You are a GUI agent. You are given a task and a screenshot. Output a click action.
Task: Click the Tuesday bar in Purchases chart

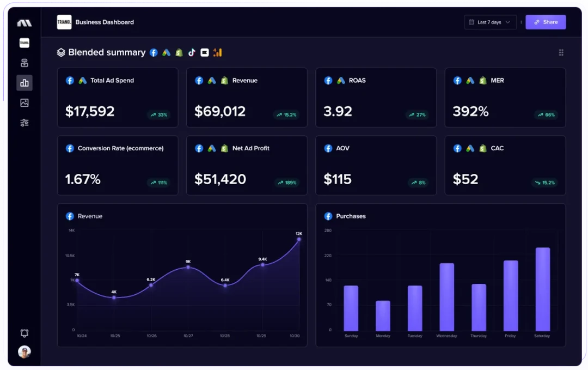pyautogui.click(x=415, y=308)
